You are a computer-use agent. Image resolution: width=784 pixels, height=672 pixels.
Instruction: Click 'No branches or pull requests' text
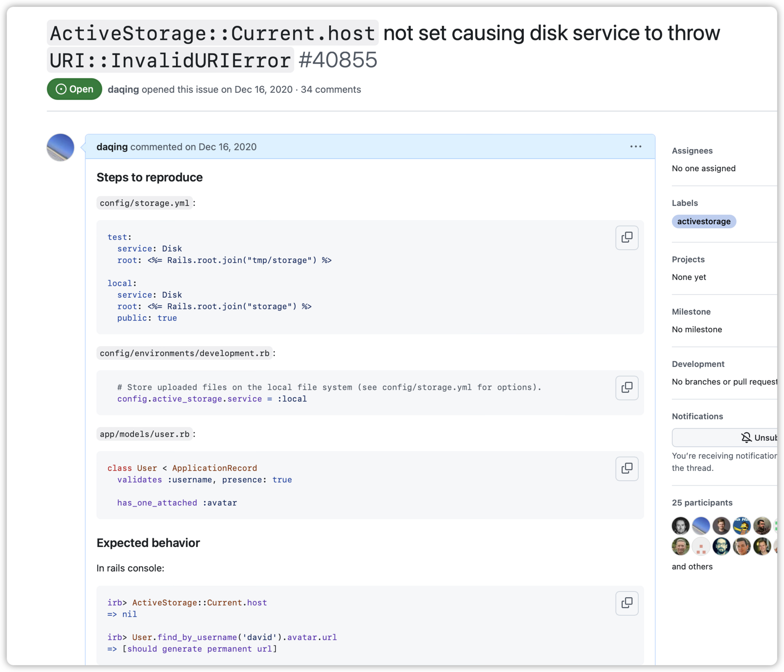[724, 382]
